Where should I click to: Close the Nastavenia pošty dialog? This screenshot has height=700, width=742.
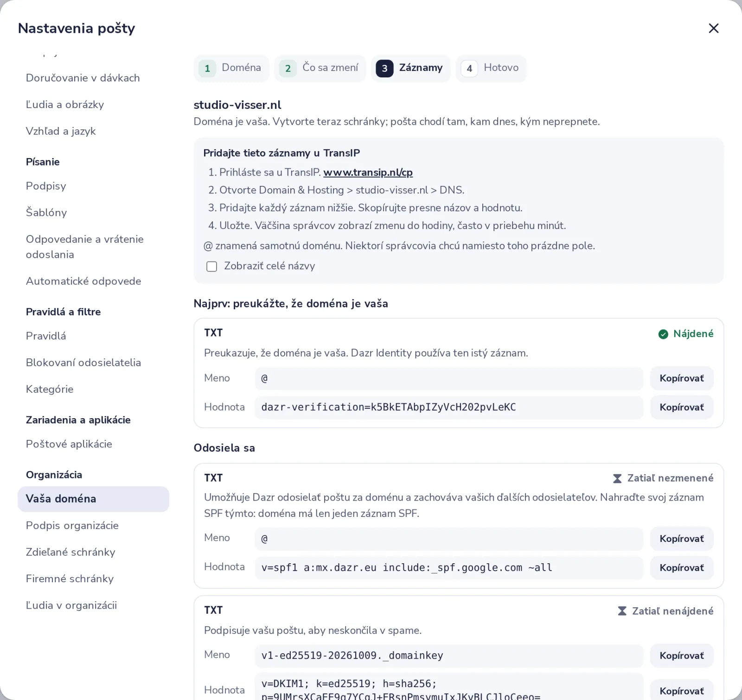click(713, 28)
